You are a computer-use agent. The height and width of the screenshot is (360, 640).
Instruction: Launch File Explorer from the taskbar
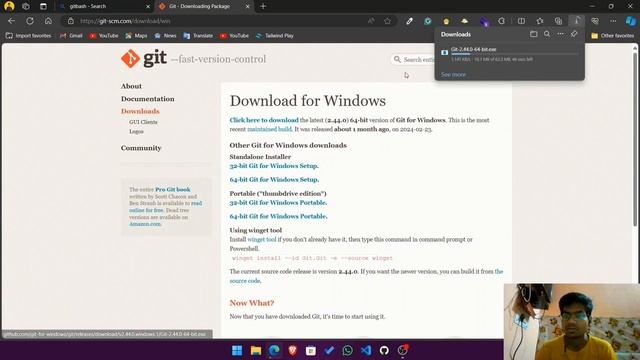click(x=256, y=350)
